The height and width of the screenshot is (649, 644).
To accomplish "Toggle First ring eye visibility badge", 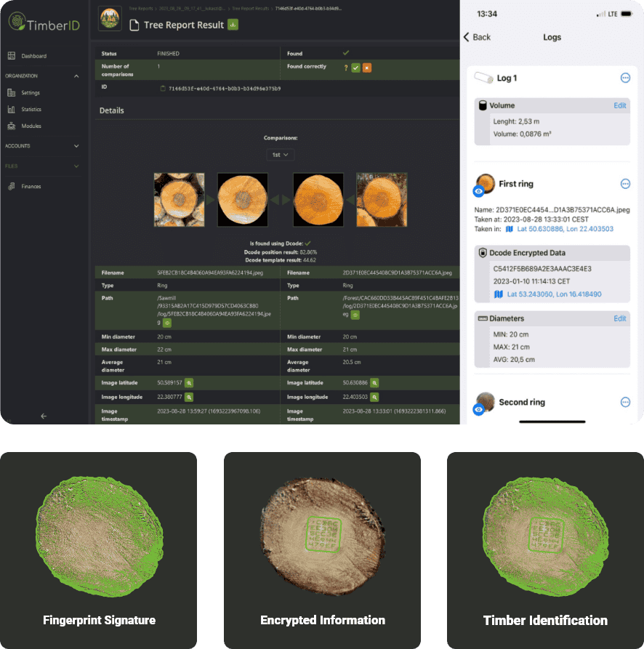I will (478, 191).
